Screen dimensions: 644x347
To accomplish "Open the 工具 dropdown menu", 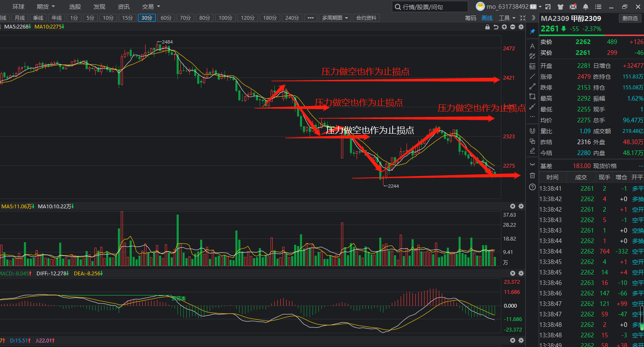I will click(507, 18).
